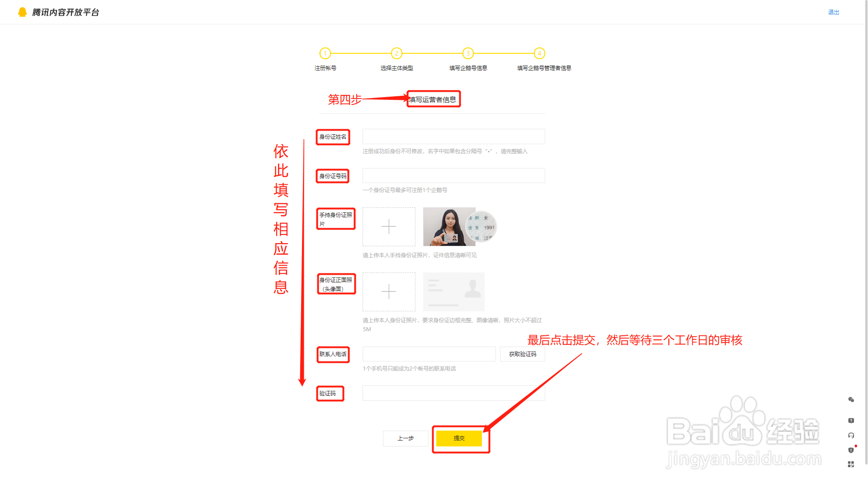Select step 4 circle in progress bar
This screenshot has width=868, height=488.
(539, 53)
